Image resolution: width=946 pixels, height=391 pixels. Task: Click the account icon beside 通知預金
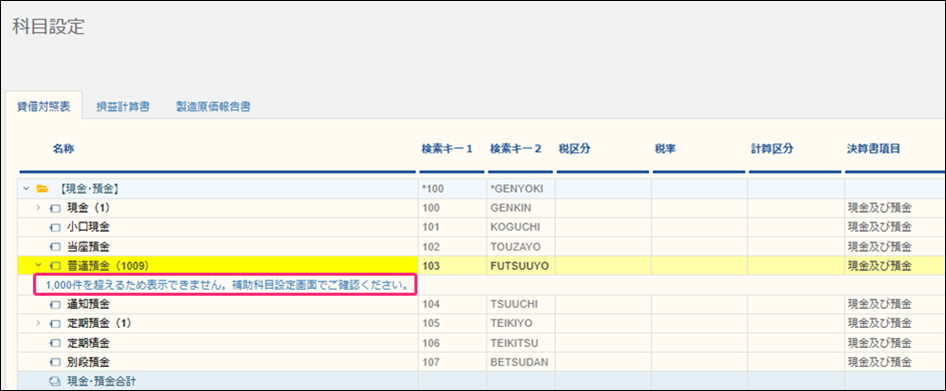coord(55,304)
